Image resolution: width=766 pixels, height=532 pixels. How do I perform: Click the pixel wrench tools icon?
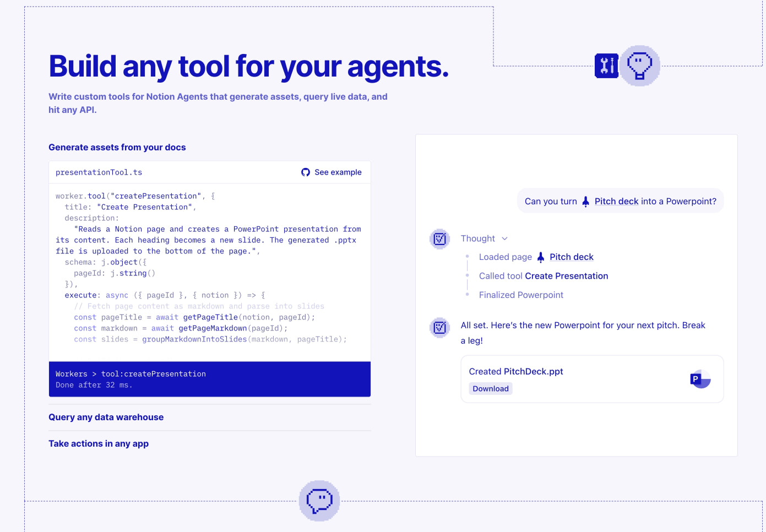606,66
